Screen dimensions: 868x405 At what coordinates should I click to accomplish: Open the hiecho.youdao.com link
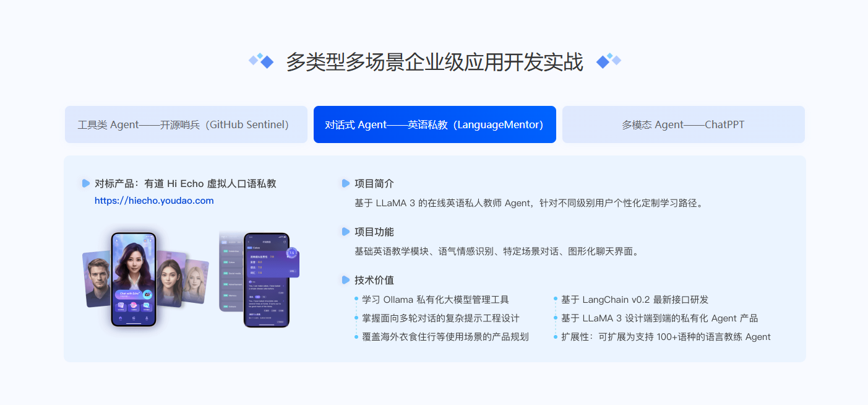154,201
